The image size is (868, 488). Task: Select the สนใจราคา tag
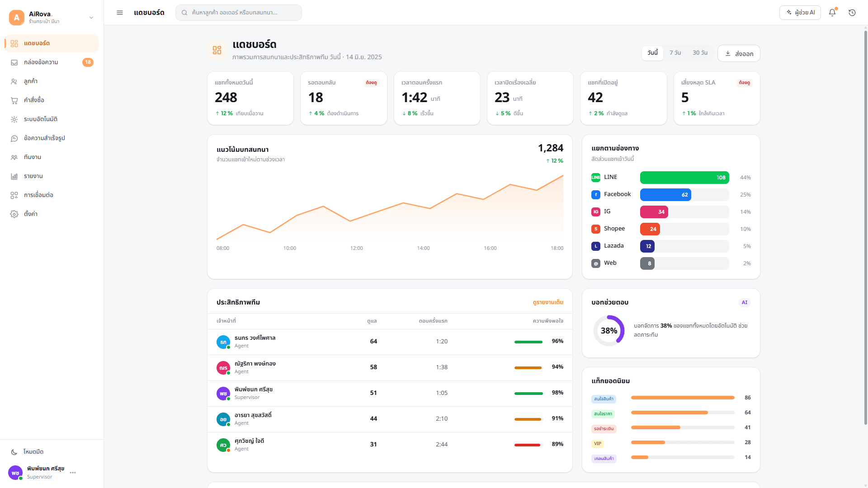[603, 414]
